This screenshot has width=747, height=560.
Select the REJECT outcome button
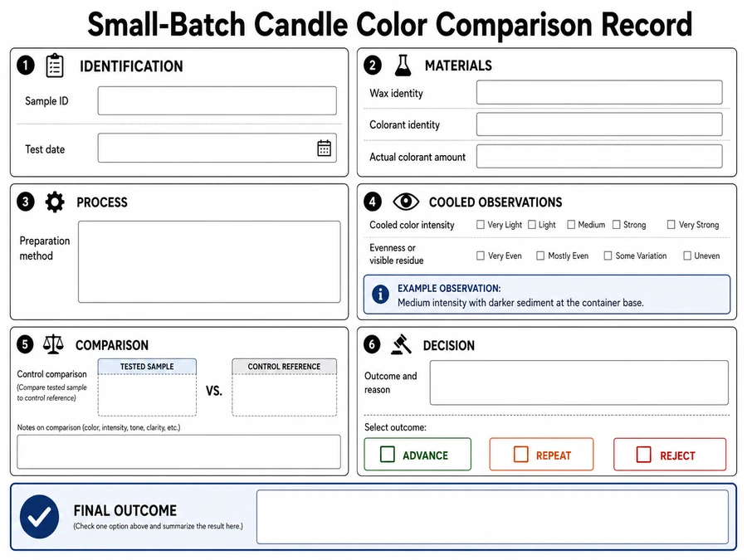[x=670, y=455]
